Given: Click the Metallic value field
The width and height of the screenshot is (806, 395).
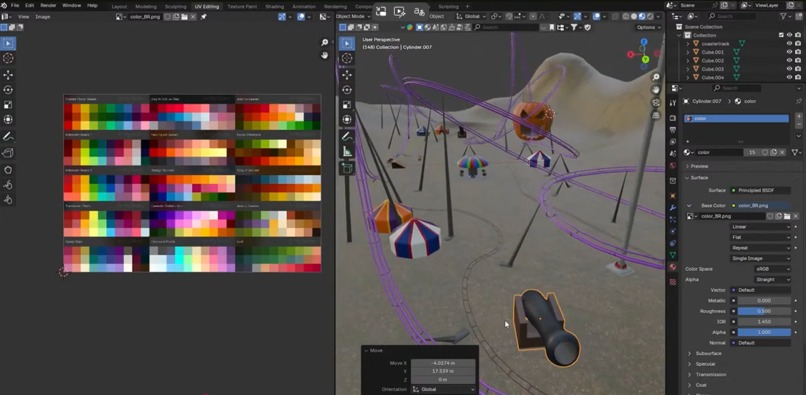Looking at the screenshot, I should pyautogui.click(x=764, y=300).
